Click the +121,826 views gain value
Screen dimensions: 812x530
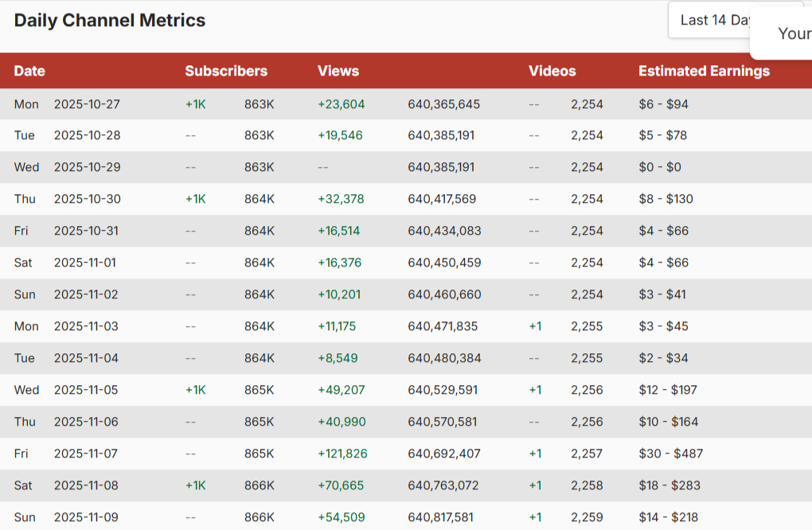coord(342,454)
